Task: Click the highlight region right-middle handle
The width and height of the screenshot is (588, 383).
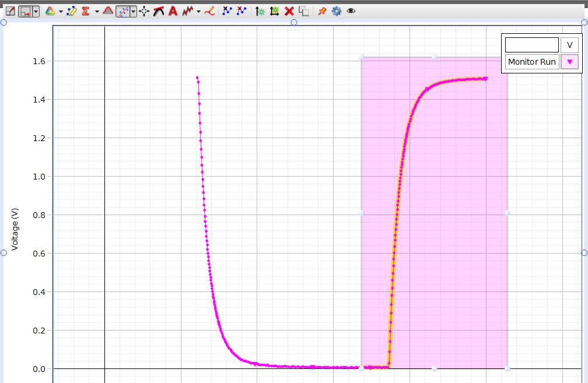Action: click(508, 213)
